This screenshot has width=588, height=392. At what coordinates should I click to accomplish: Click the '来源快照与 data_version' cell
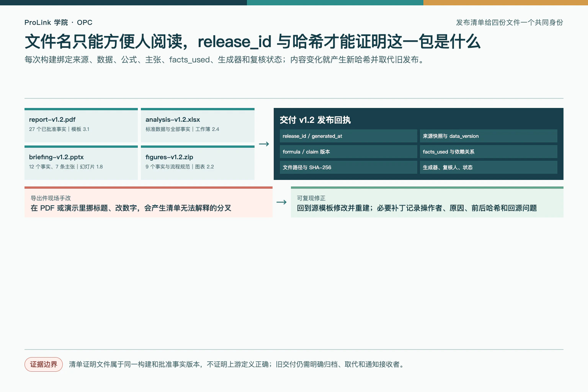coord(488,136)
